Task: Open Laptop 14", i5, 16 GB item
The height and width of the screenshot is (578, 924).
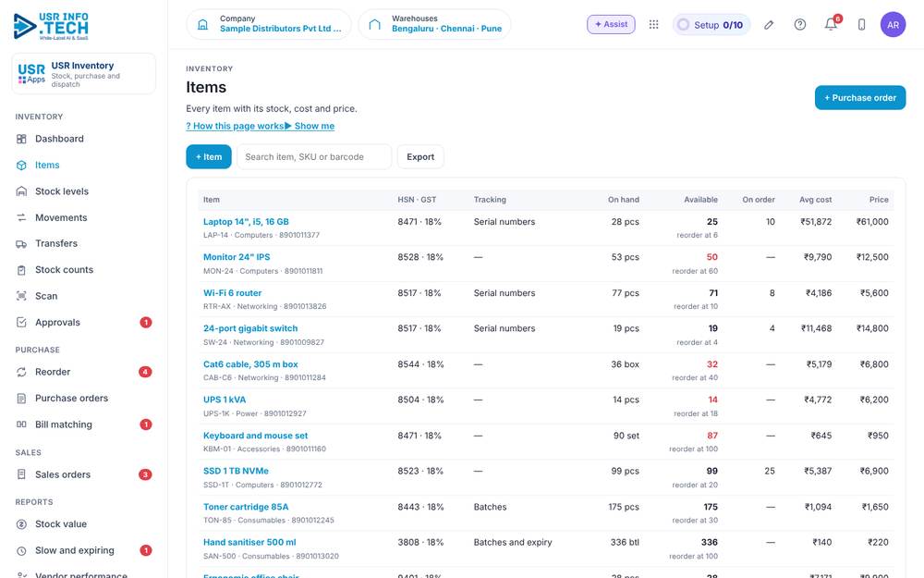Action: tap(246, 222)
